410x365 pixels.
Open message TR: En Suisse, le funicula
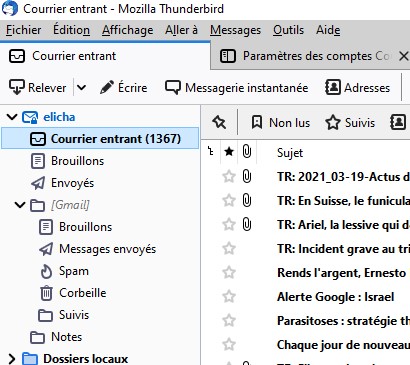pos(343,201)
